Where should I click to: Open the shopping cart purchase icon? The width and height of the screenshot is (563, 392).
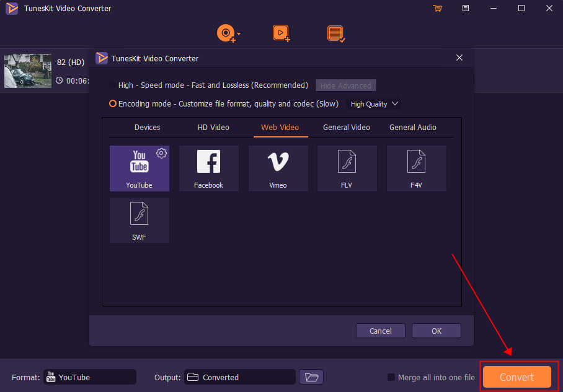point(437,8)
